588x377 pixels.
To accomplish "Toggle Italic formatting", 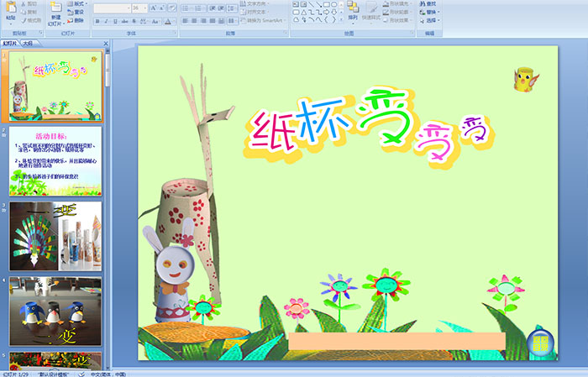I will (107, 21).
